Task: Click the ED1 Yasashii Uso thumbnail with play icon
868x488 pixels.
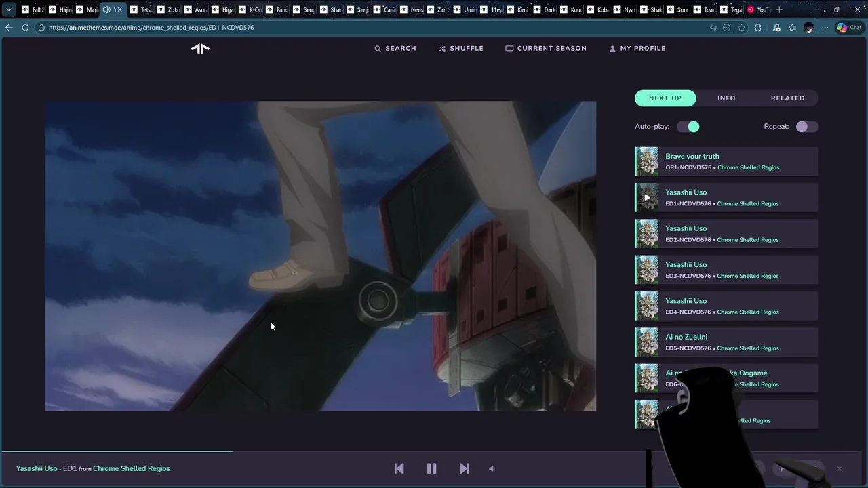Action: point(646,198)
